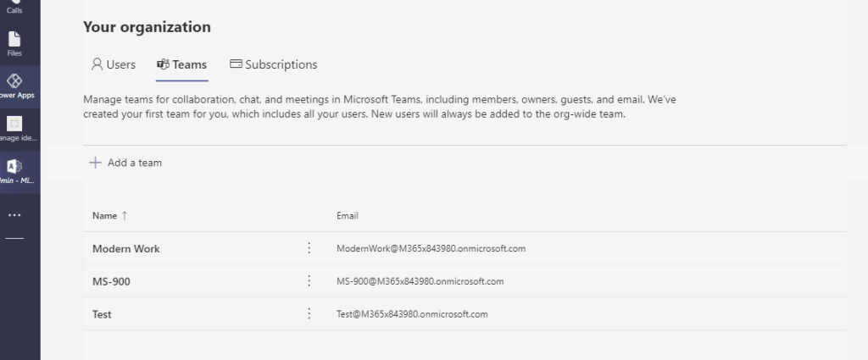Open the Modern Work team entry
Image resolution: width=868 pixels, height=360 pixels.
pyautogui.click(x=126, y=249)
